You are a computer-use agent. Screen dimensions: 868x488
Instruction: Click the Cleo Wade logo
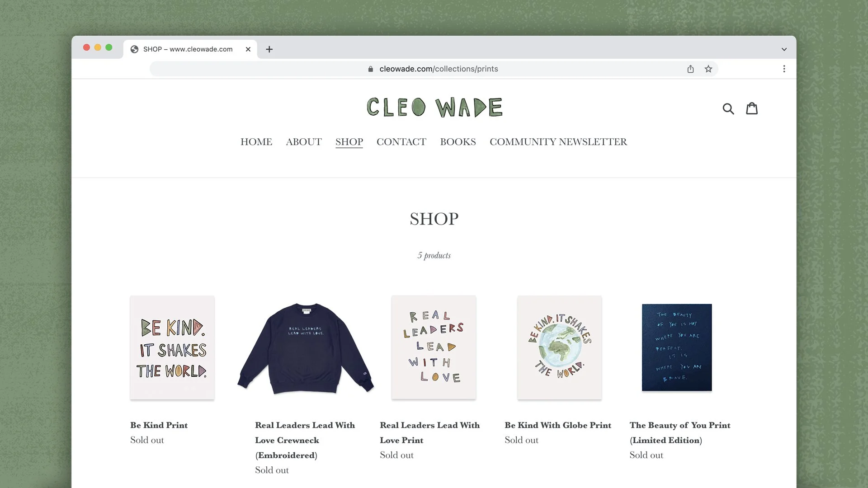click(x=434, y=108)
